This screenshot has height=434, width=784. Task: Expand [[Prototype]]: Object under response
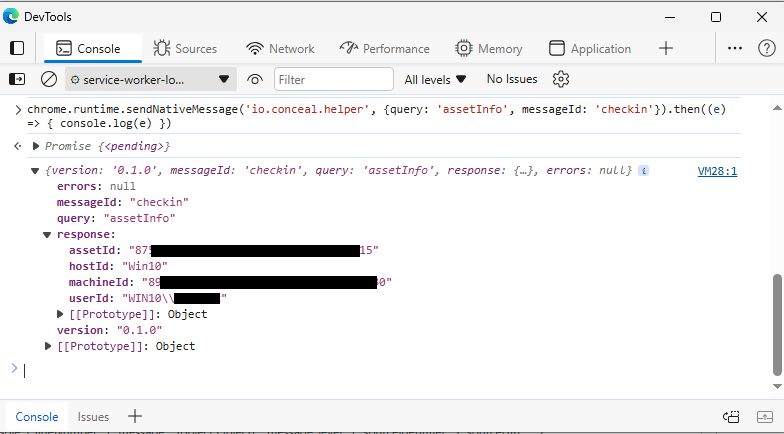tap(60, 314)
